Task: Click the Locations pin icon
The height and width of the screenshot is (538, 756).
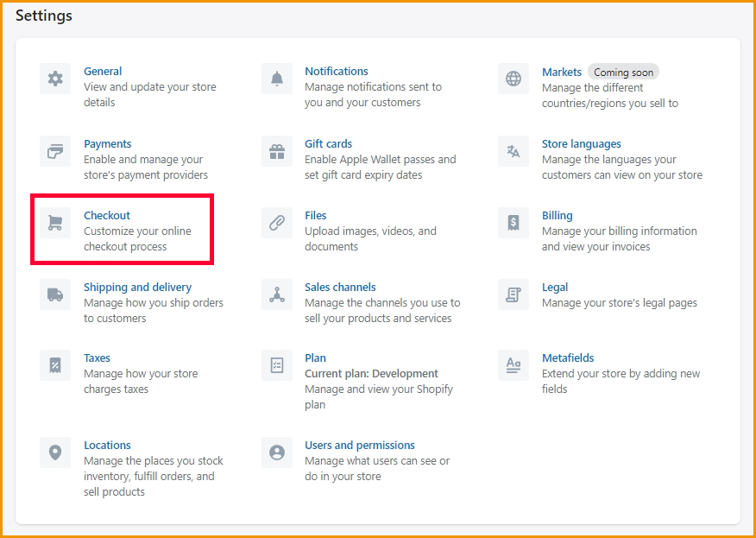Action: 55,453
